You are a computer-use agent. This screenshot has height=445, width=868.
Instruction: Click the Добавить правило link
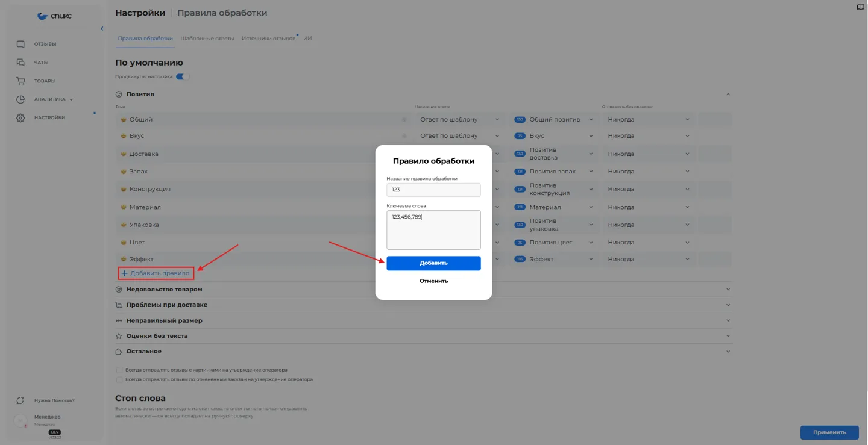click(x=156, y=273)
